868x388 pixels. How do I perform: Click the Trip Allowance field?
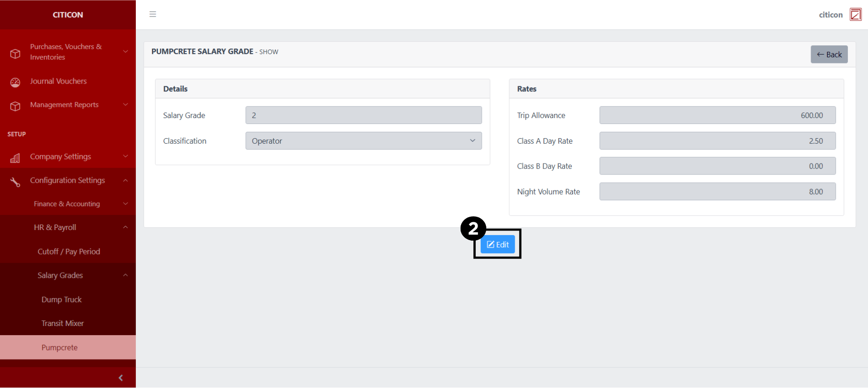[x=717, y=115]
